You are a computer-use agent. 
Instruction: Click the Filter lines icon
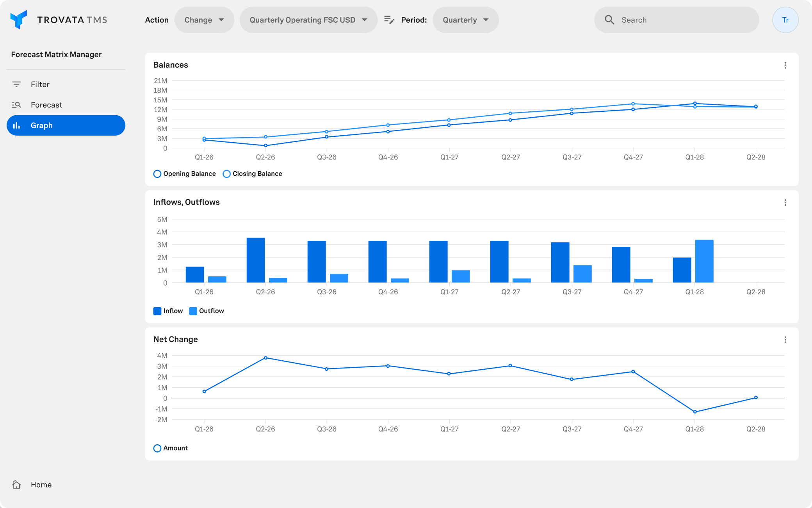pos(16,84)
